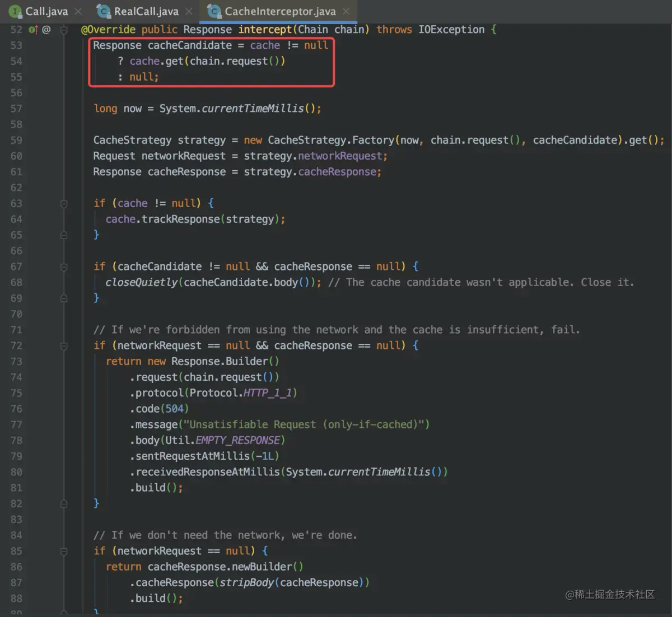
Task: Click 'cacheCandidate' variable declaration on line 53
Action: click(190, 45)
